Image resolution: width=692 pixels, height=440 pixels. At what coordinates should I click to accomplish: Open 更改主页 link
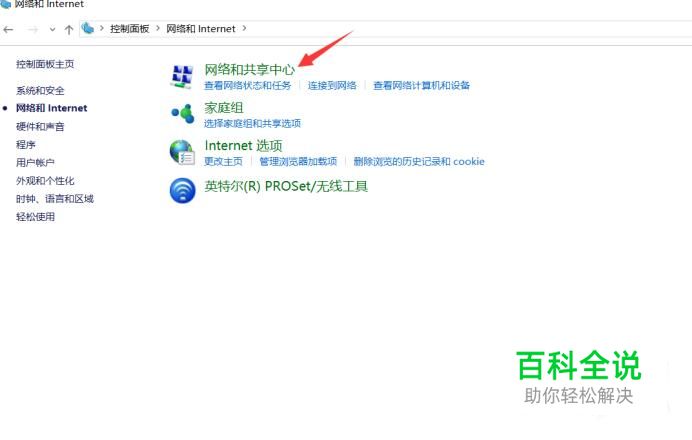click(223, 162)
